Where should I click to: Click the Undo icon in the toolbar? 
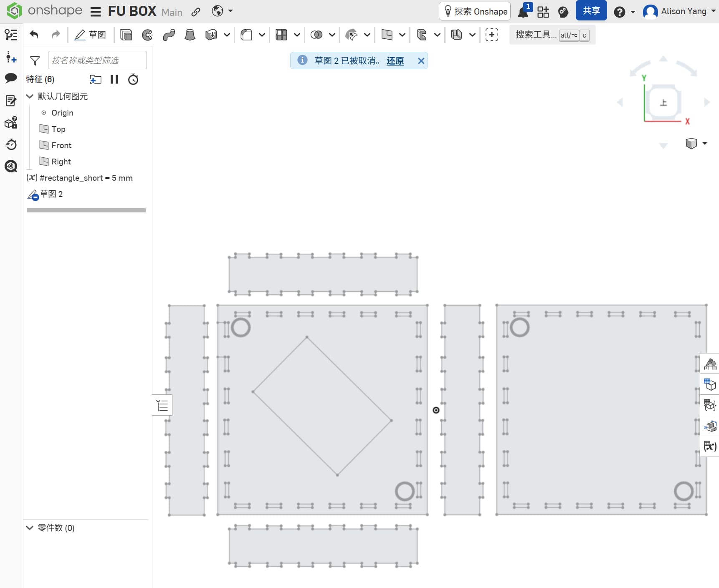[34, 35]
